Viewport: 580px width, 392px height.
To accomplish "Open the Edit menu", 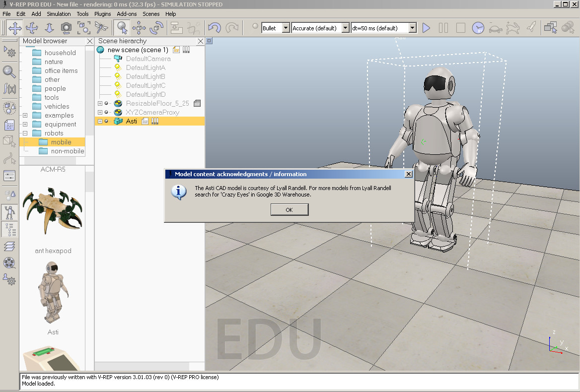I will click(21, 14).
